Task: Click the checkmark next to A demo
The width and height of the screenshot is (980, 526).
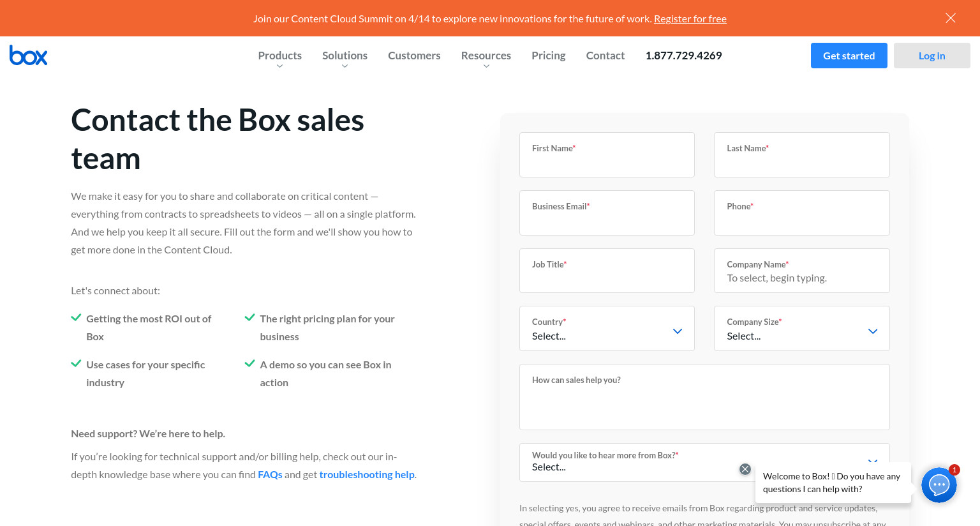Action: coord(250,363)
